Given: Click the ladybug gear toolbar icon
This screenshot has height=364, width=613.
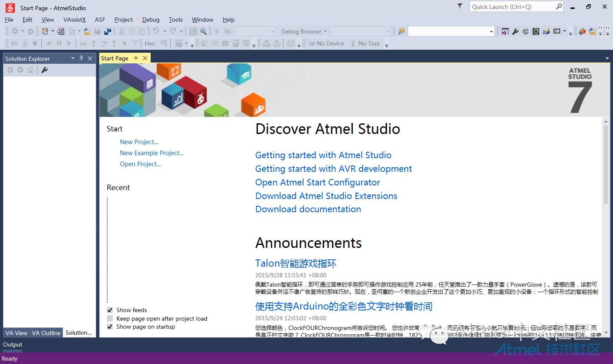Looking at the screenshot, I should (582, 31).
